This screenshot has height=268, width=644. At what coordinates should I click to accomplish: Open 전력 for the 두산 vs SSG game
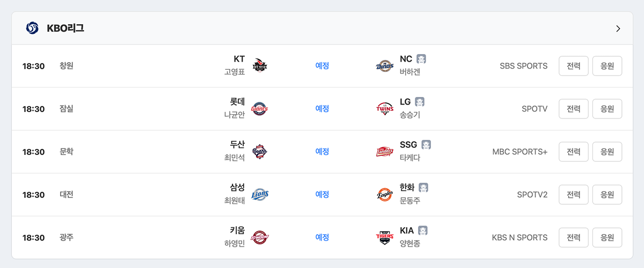pos(574,152)
